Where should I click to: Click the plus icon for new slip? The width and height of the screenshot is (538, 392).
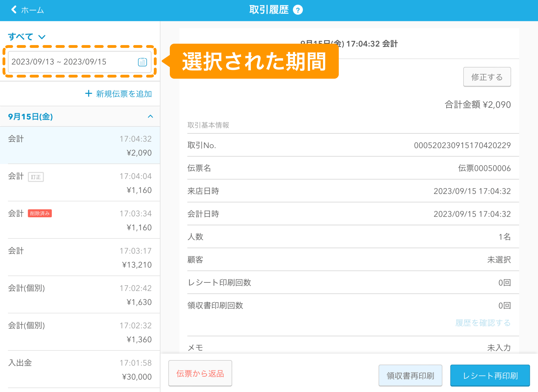[89, 94]
